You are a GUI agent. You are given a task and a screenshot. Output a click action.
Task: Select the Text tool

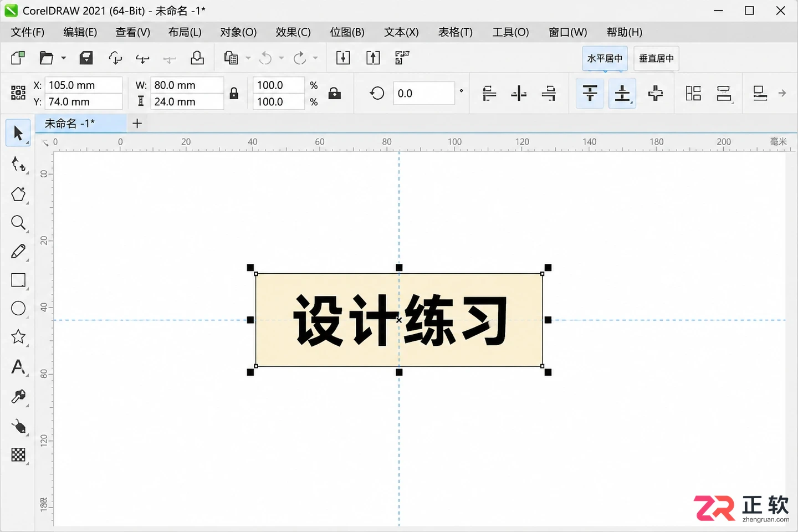(x=18, y=367)
